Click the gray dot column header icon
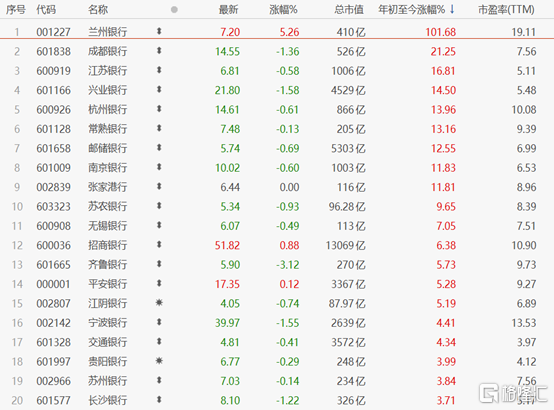 pyautogui.click(x=174, y=10)
